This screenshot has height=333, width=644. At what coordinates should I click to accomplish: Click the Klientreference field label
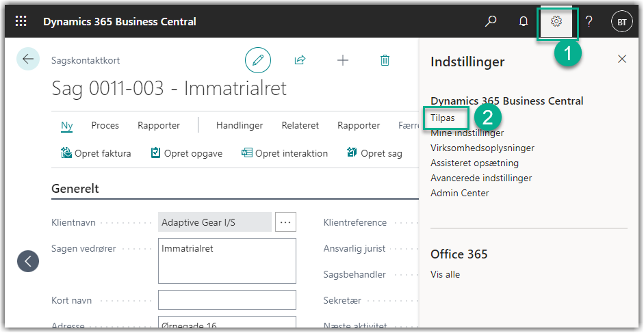click(355, 222)
